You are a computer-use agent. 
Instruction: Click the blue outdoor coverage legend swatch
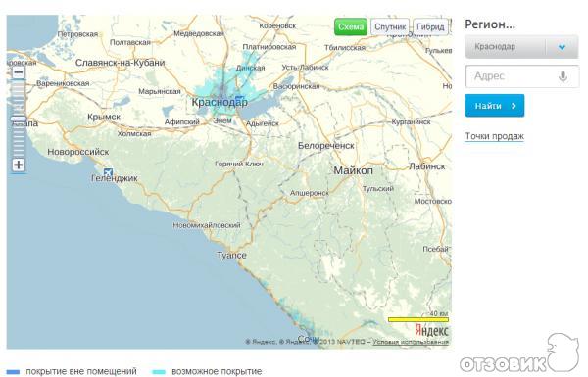coord(13,372)
